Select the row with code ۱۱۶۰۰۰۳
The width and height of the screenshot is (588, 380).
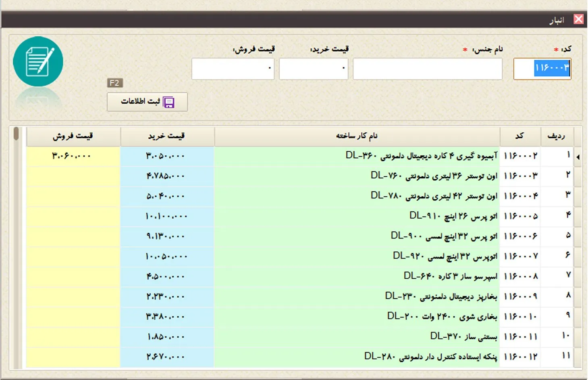[299, 176]
